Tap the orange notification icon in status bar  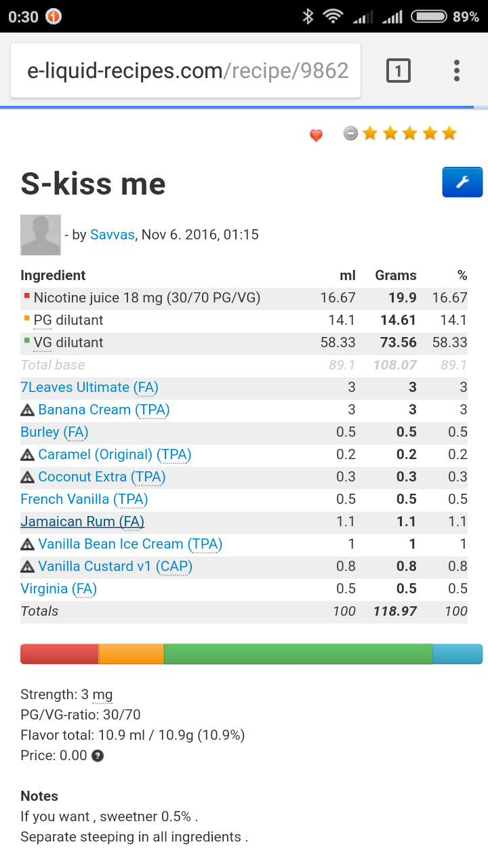click(x=54, y=16)
